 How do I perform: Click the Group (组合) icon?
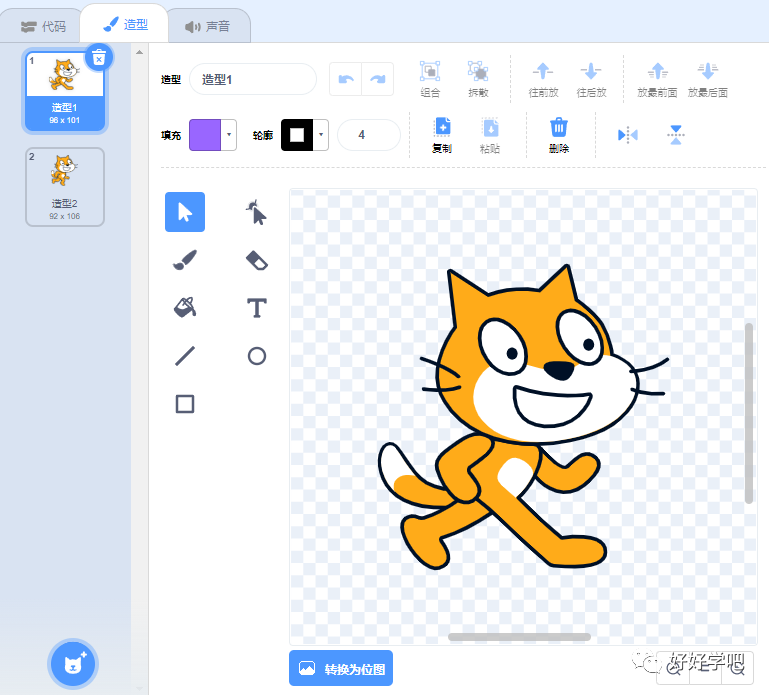pos(430,79)
